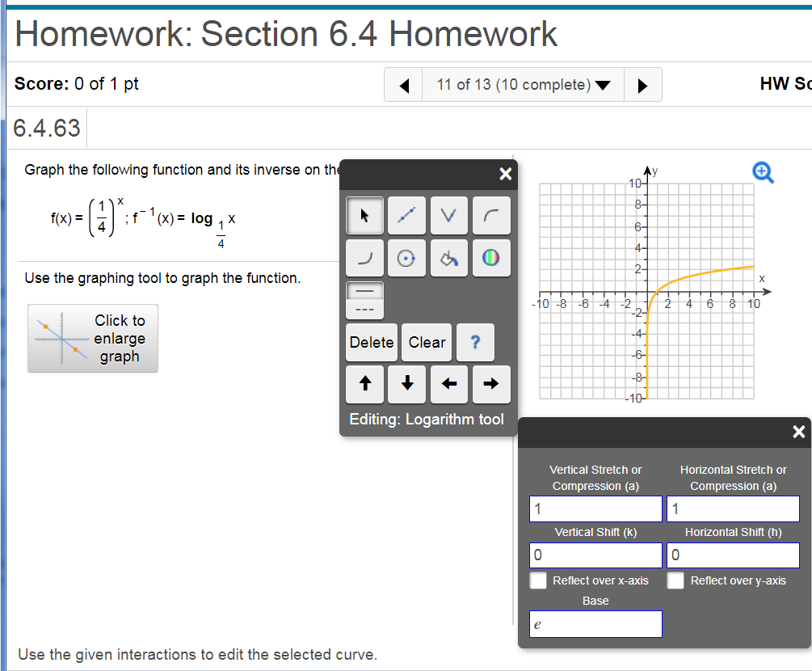Edit the Base input field showing e
This screenshot has width=812, height=671.
tap(595, 624)
